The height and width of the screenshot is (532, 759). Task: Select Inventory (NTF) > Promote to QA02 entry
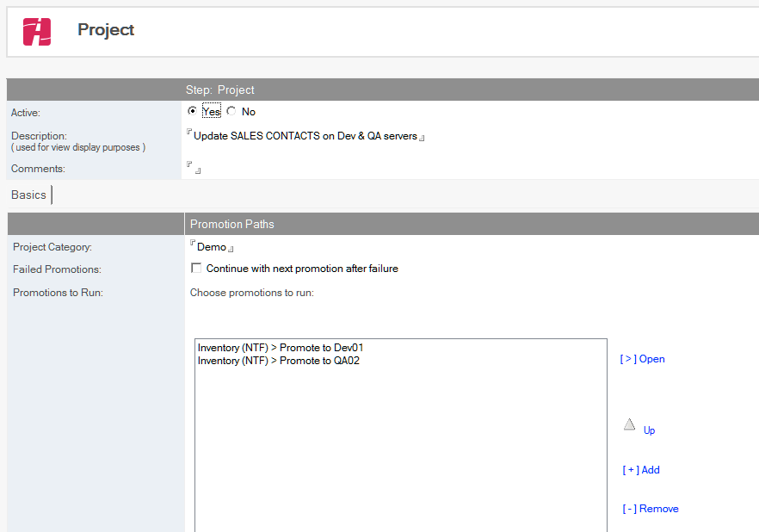(x=278, y=361)
